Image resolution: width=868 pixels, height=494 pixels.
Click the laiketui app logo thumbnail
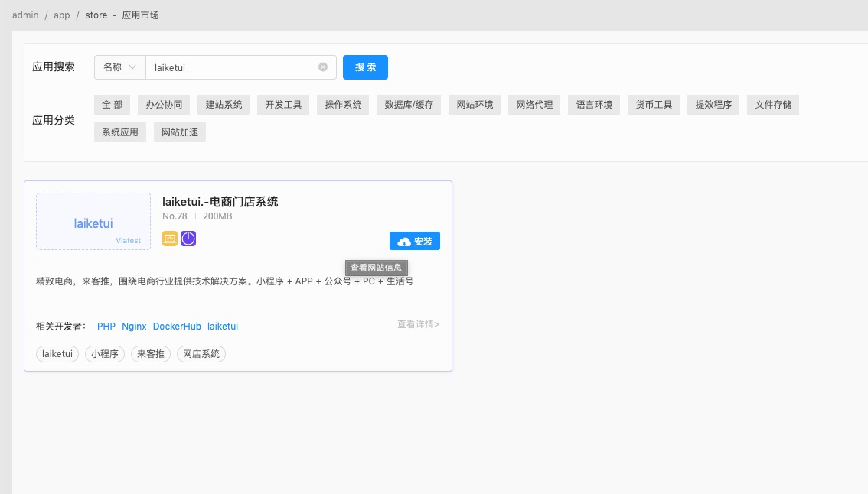pos(93,221)
